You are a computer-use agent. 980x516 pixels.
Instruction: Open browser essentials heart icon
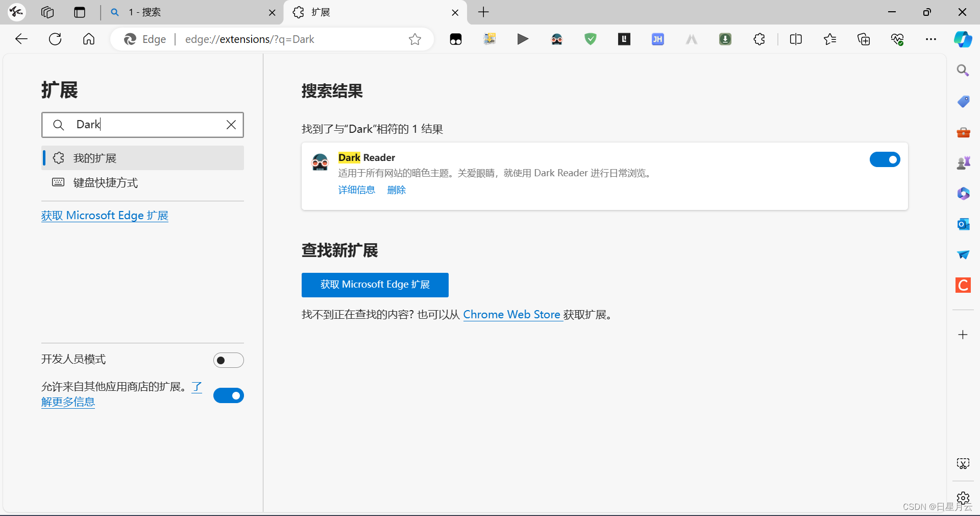coord(897,39)
